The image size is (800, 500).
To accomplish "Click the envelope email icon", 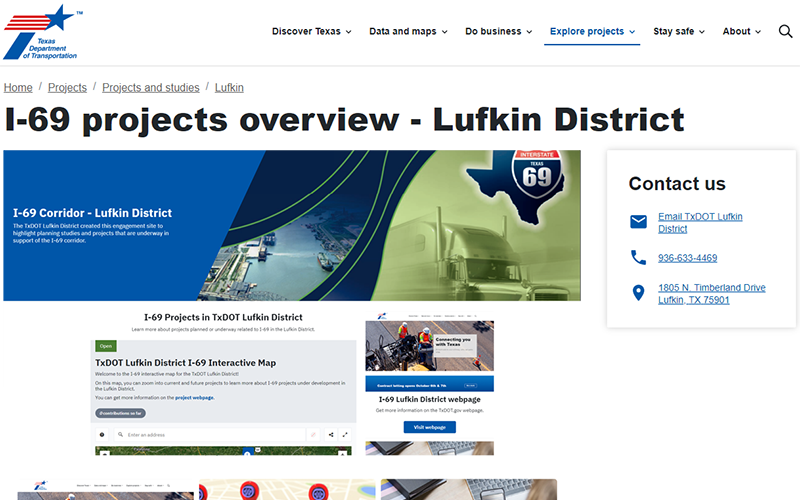I will (x=638, y=222).
